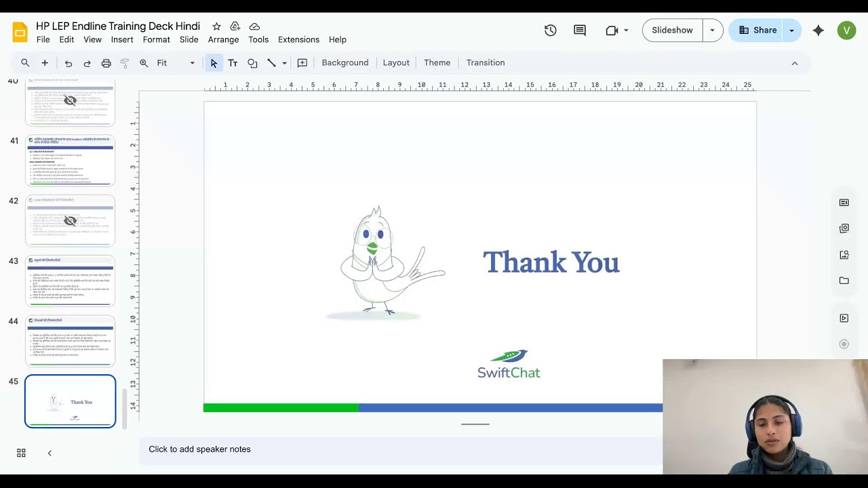Image resolution: width=868 pixels, height=488 pixels.
Task: Open the play-button side panel icon
Action: (x=844, y=318)
